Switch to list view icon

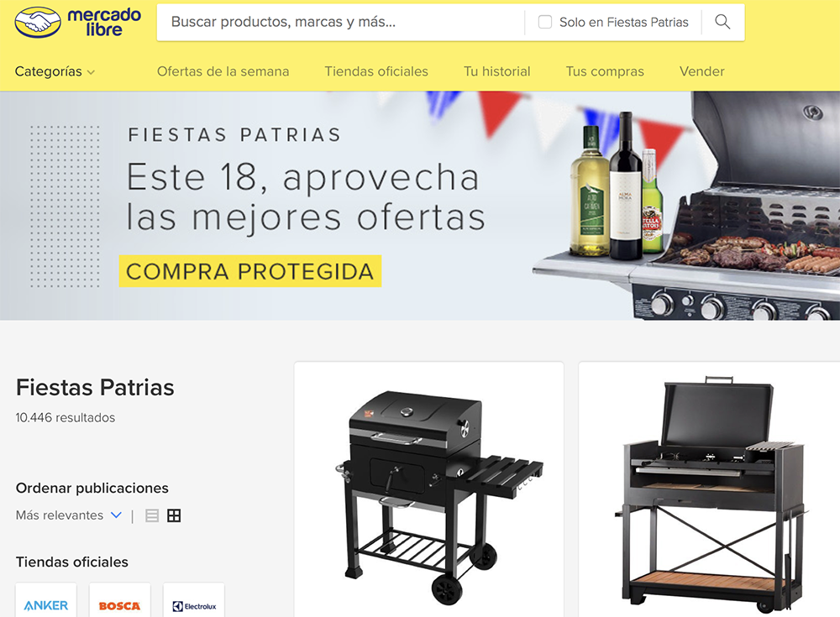152,515
